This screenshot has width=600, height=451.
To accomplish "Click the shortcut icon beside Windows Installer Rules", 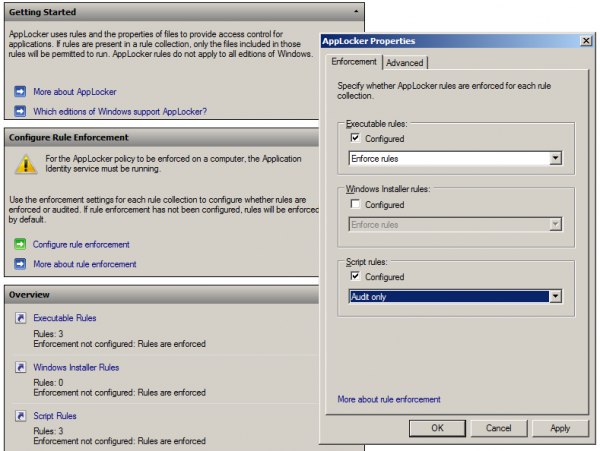I will click(x=20, y=367).
